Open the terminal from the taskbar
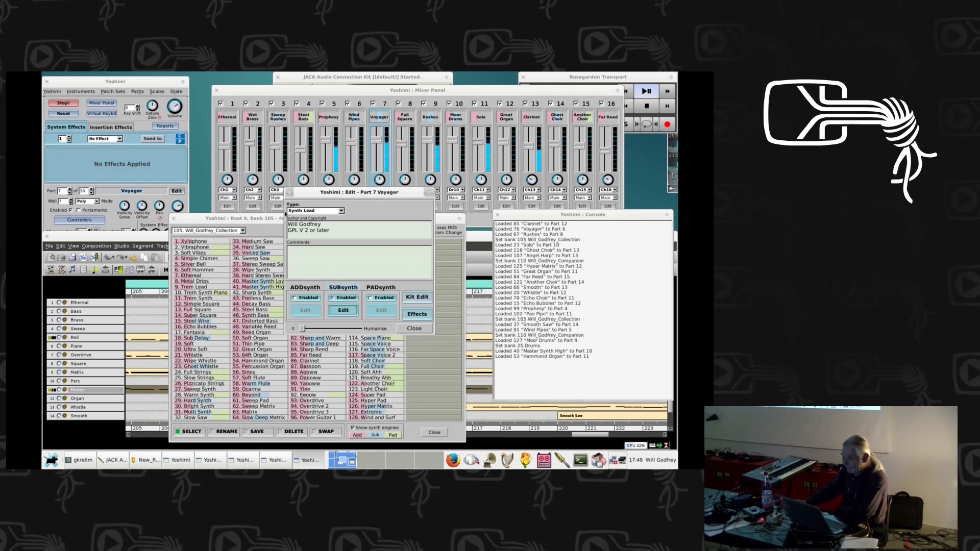The width and height of the screenshot is (980, 551). coord(580,460)
